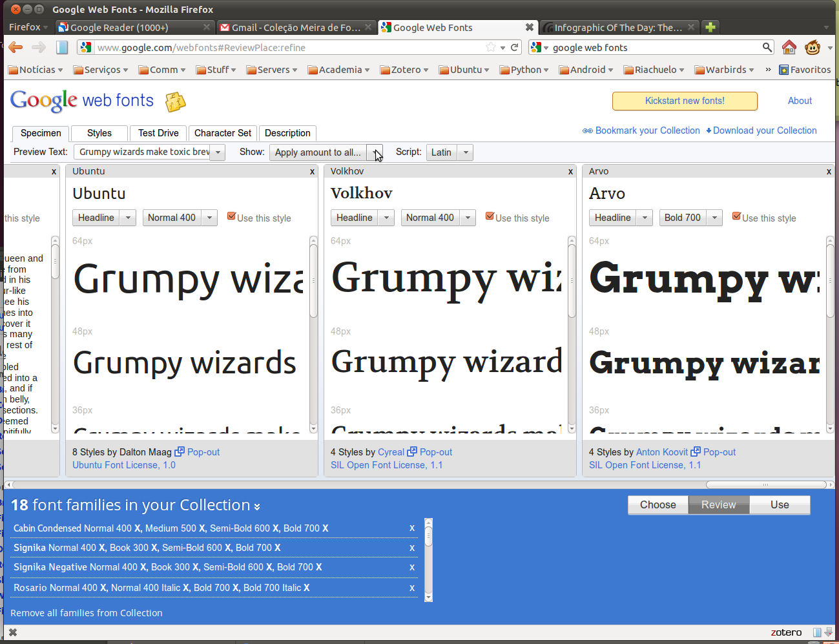Click the font collection suitcase icon
This screenshot has height=644, width=839.
coord(175,102)
